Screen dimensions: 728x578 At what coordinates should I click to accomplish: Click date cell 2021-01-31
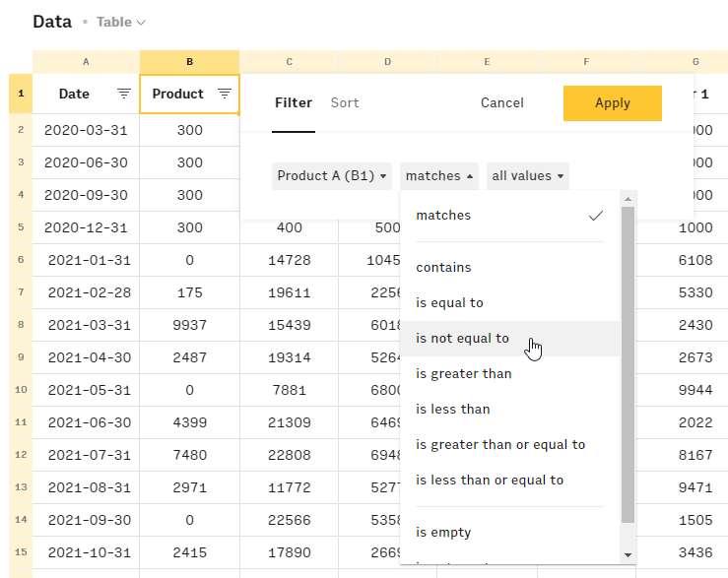click(86, 260)
